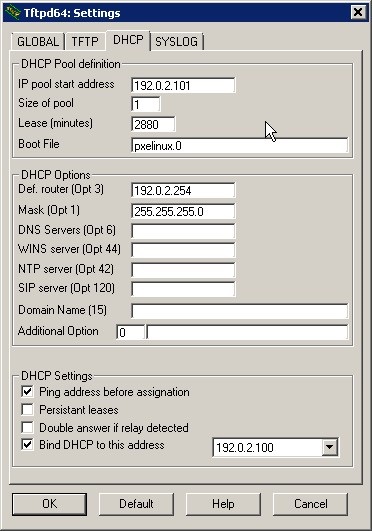Click the Domain Name (15) label
Image resolution: width=372 pixels, height=531 pixels.
(62, 310)
